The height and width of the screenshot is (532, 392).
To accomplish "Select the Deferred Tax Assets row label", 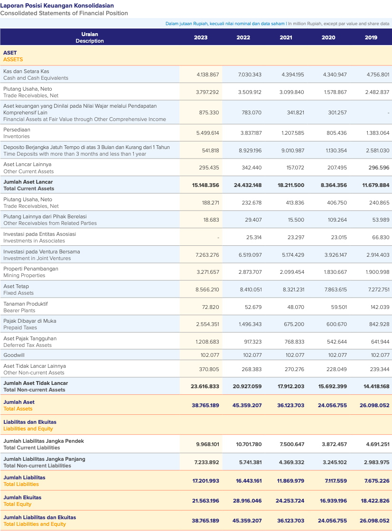I will pyautogui.click(x=30, y=342).
